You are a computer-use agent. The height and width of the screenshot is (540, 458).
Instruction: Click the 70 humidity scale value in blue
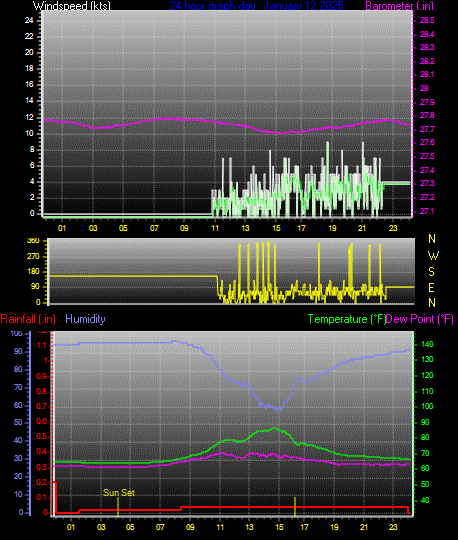tap(18, 387)
